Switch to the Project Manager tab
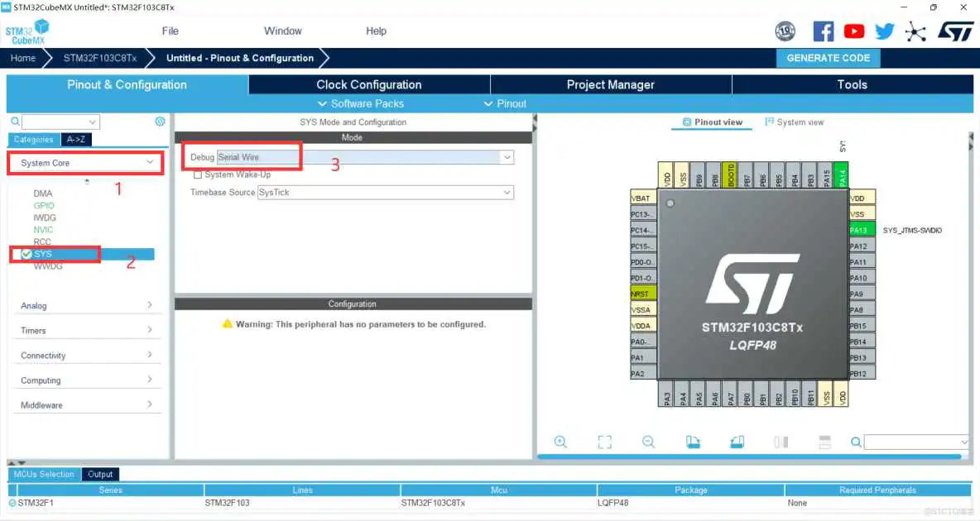The height and width of the screenshot is (521, 980). click(610, 84)
